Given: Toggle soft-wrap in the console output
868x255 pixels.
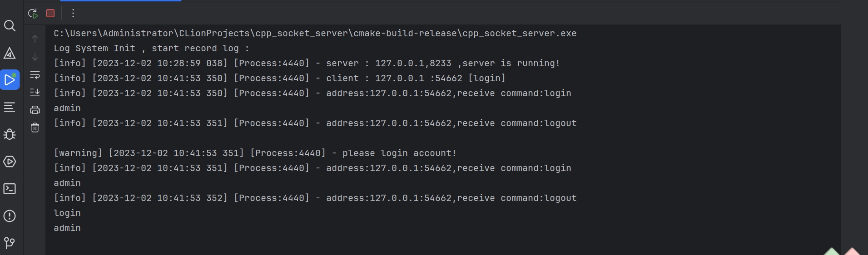Looking at the screenshot, I should point(35,74).
